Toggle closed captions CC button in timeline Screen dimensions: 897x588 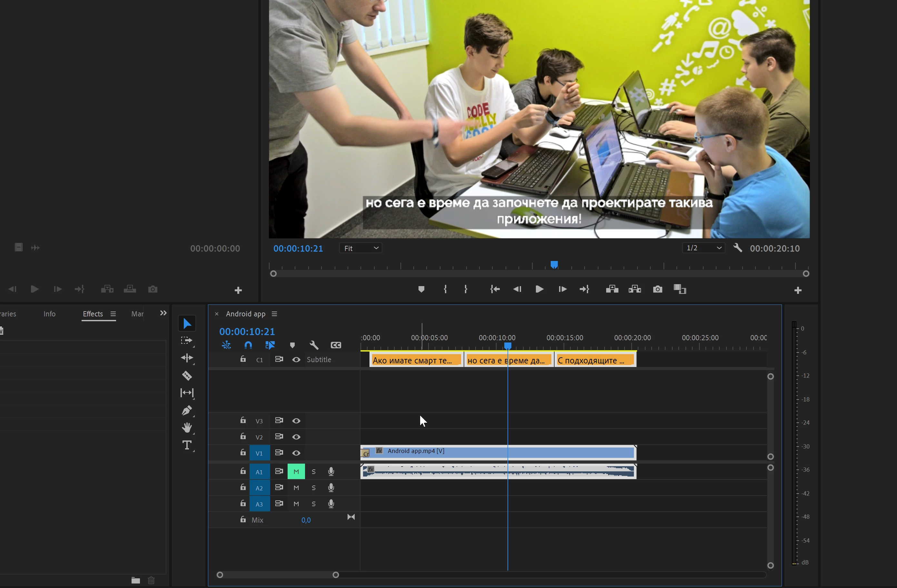(x=336, y=345)
